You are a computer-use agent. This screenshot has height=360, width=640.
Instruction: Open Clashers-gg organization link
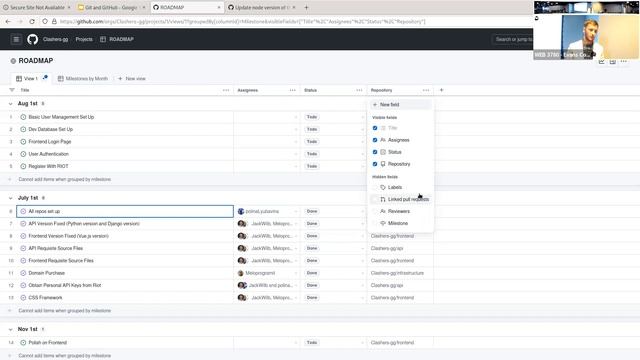click(x=56, y=39)
